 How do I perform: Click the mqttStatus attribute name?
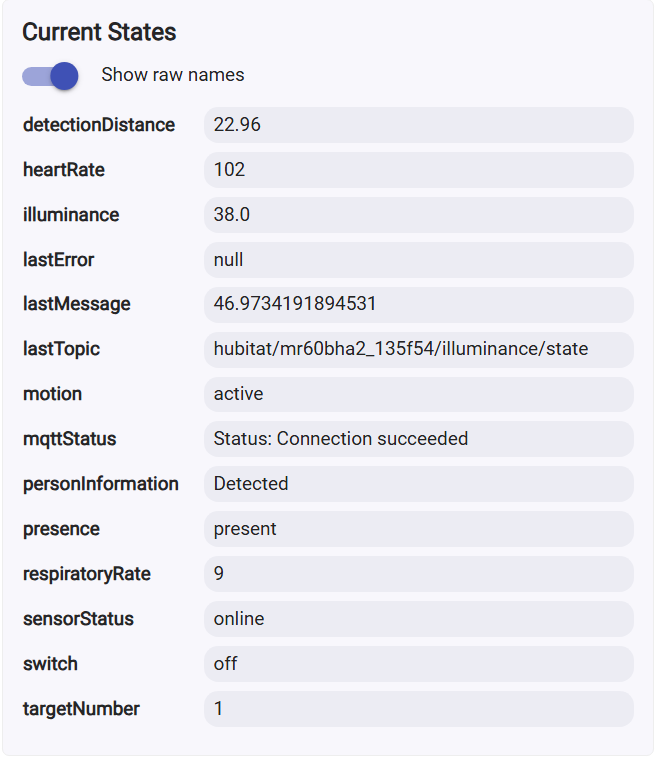(69, 439)
